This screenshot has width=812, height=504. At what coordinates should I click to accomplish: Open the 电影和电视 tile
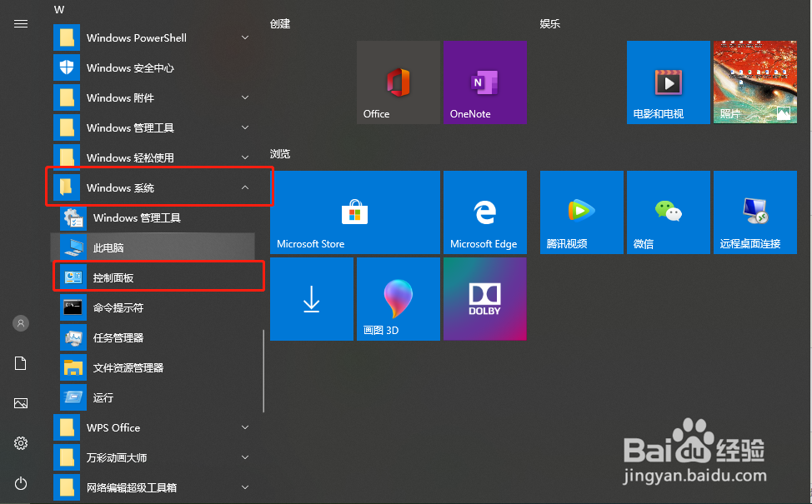tap(668, 82)
